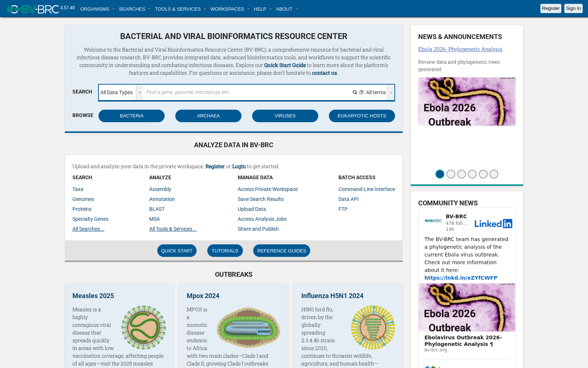Open Assembly analyze link
588x368 pixels.
(160, 189)
